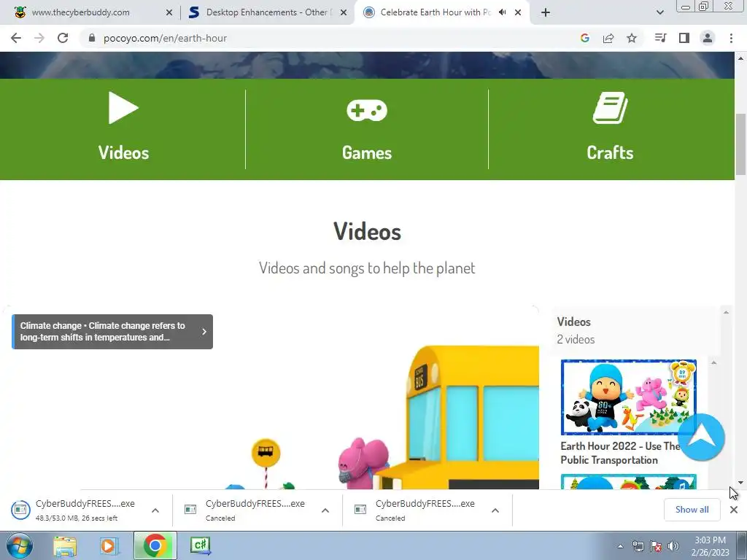View site info via the lock icon
747x560 pixels.
92,38
